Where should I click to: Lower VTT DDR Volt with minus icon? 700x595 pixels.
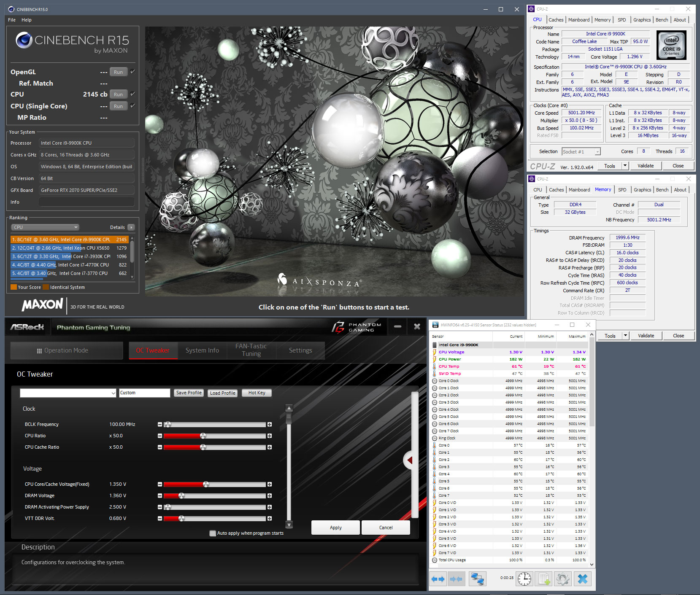160,518
